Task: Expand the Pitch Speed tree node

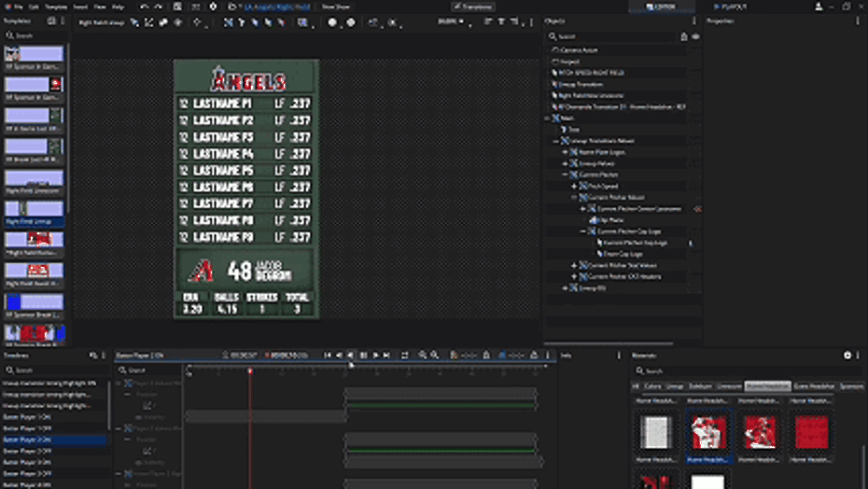Action: [x=574, y=186]
